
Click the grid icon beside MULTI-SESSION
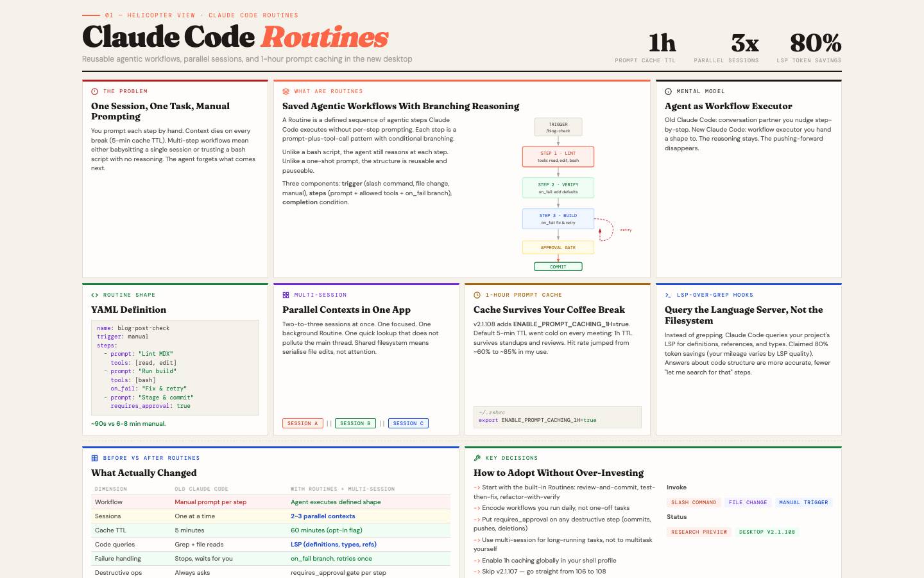286,295
